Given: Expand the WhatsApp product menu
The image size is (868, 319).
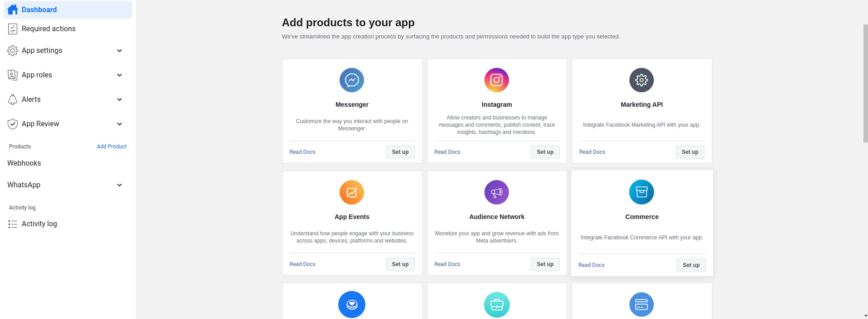Looking at the screenshot, I should pos(120,185).
